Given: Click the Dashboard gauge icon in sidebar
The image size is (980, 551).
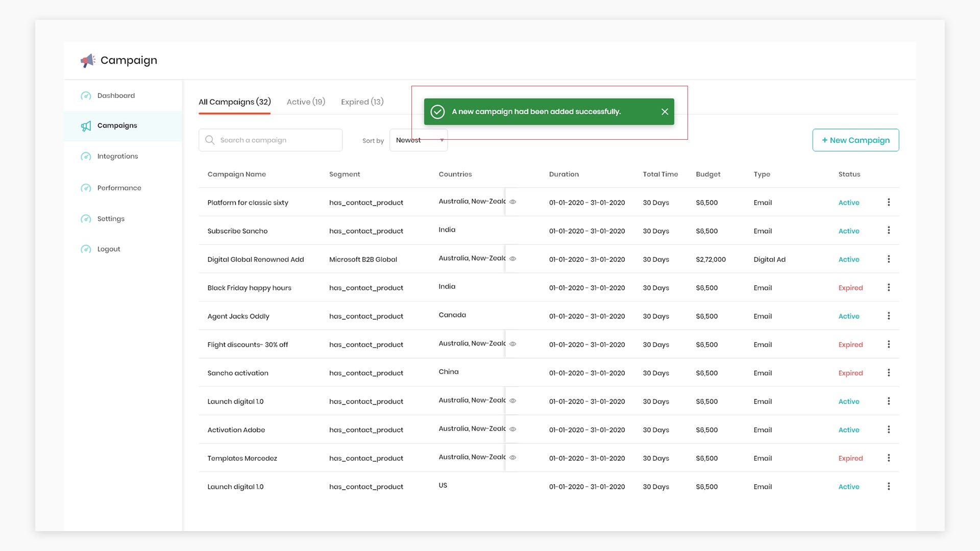Looking at the screenshot, I should click(x=86, y=96).
